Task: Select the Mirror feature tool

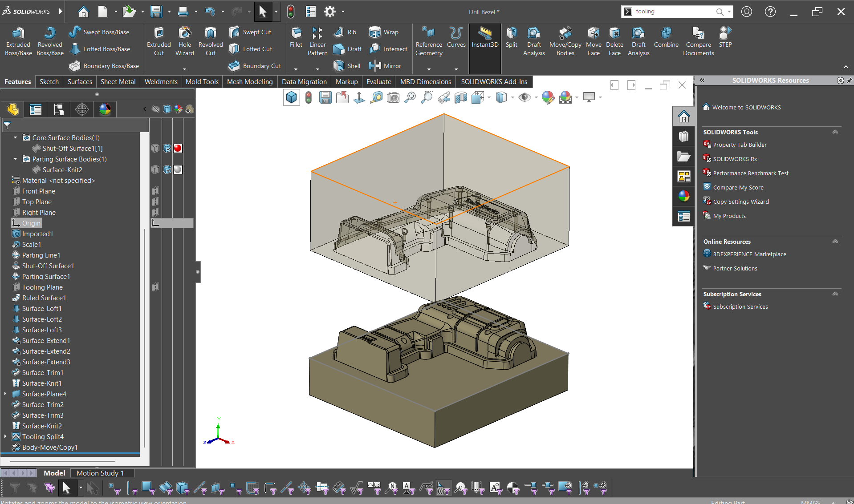Action: [385, 66]
